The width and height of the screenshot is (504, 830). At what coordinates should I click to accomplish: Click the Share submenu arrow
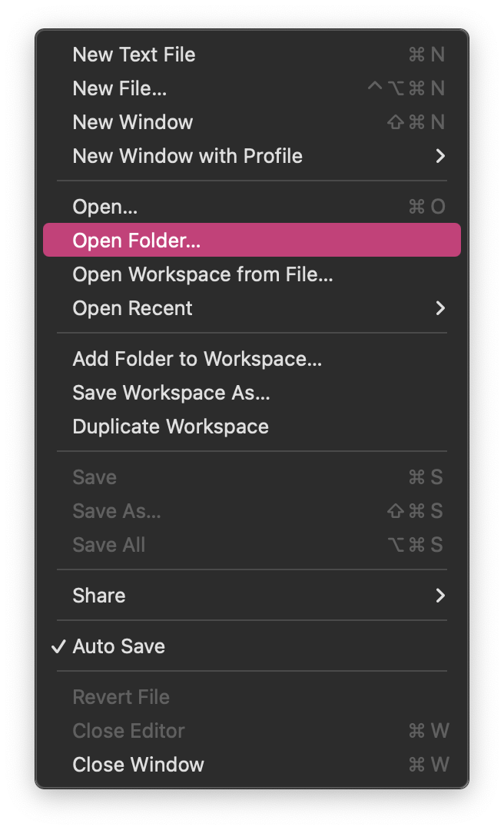pyautogui.click(x=440, y=596)
